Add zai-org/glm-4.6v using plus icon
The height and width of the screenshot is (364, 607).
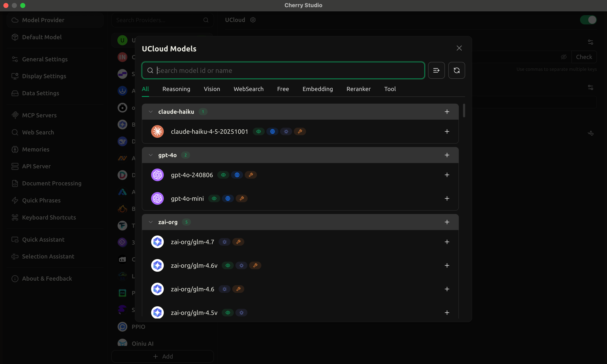click(447, 265)
